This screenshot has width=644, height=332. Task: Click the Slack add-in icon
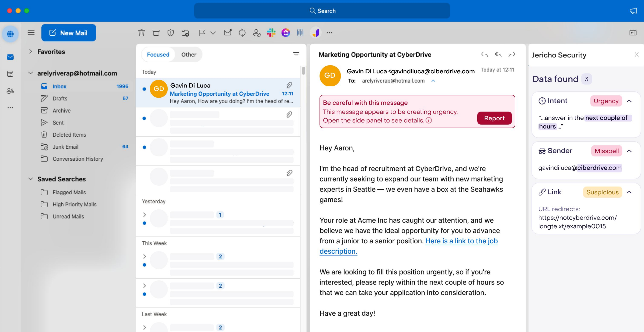271,33
